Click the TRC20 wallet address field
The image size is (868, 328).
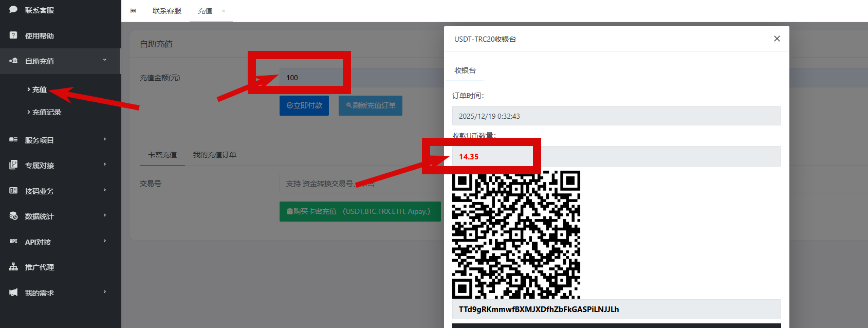click(x=617, y=309)
